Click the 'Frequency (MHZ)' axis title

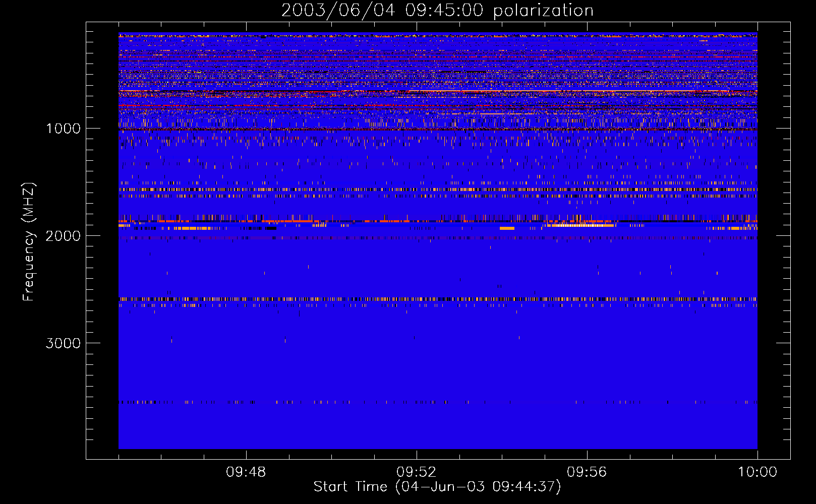point(29,242)
